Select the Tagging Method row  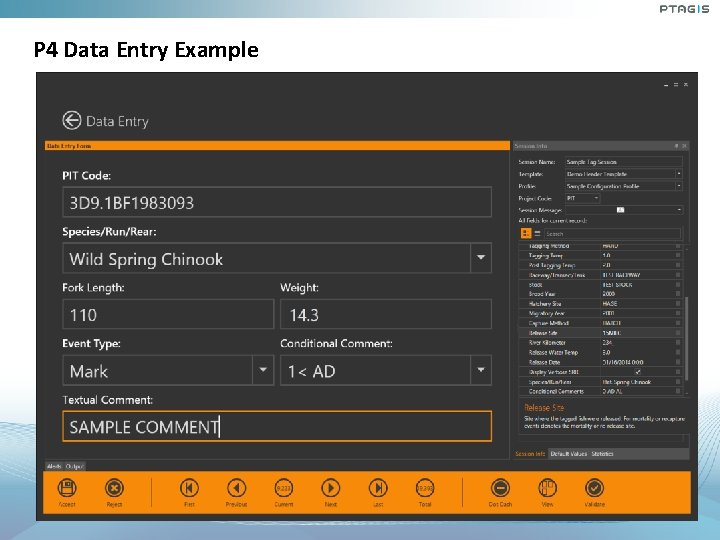coord(600,247)
